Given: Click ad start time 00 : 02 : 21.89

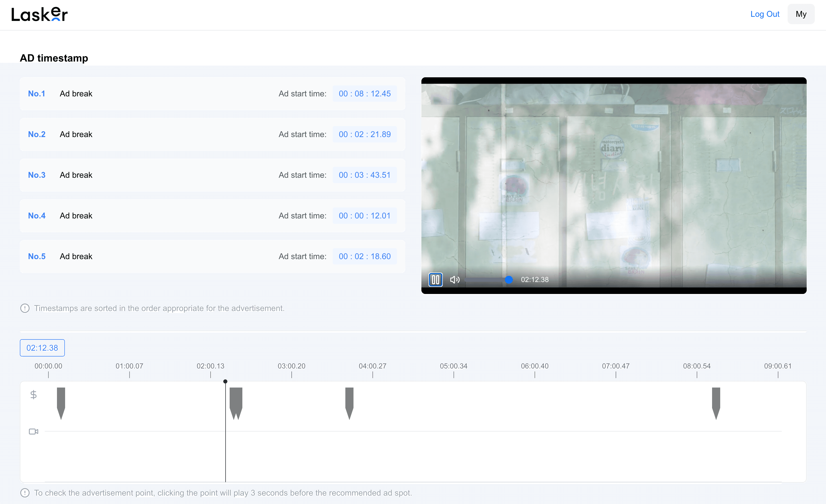Looking at the screenshot, I should (365, 134).
